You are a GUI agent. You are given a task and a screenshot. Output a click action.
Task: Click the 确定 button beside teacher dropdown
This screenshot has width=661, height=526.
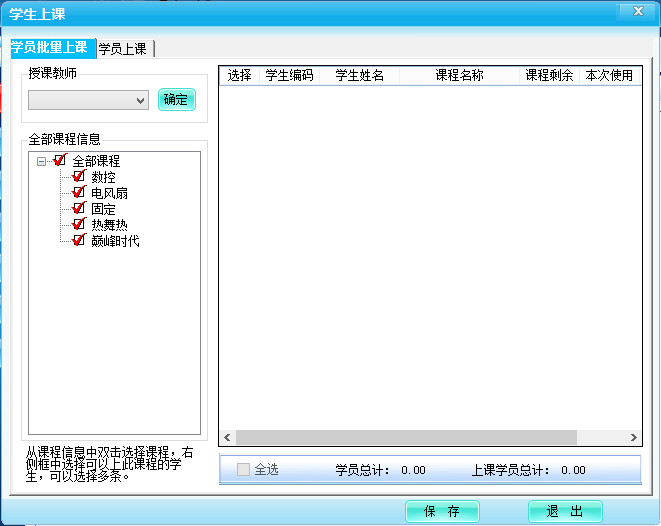pyautogui.click(x=177, y=100)
